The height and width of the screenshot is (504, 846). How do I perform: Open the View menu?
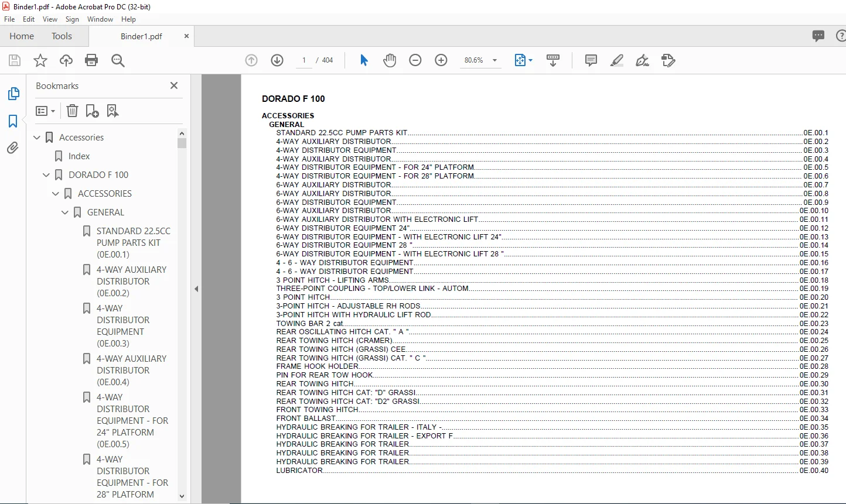click(x=50, y=19)
